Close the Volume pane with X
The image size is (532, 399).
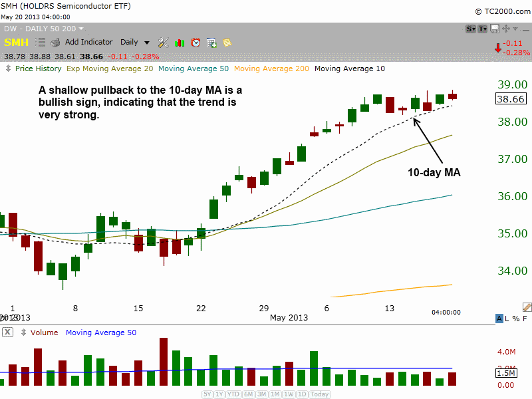[x=7, y=332]
